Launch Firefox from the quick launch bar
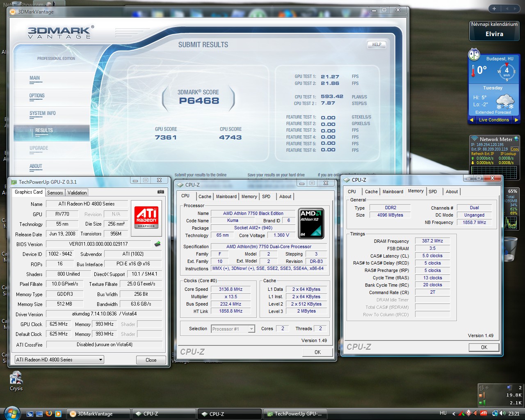This screenshot has width=525, height=420. pyautogui.click(x=49, y=413)
